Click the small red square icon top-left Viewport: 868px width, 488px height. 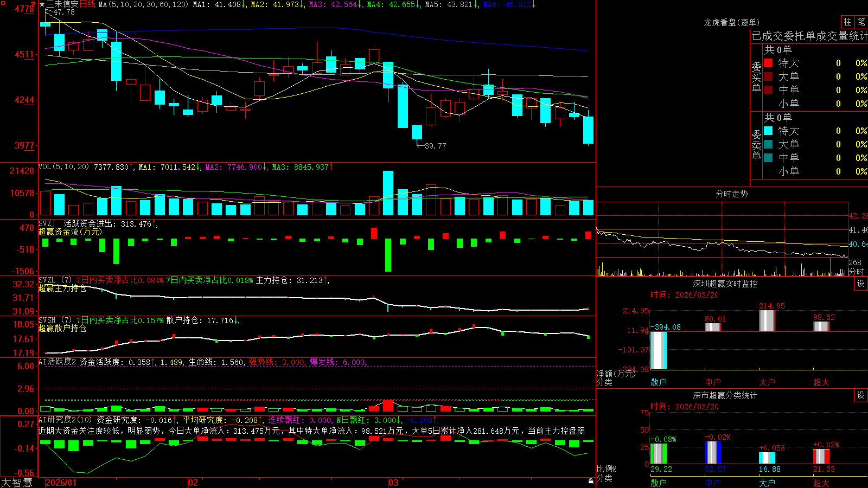point(2,2)
